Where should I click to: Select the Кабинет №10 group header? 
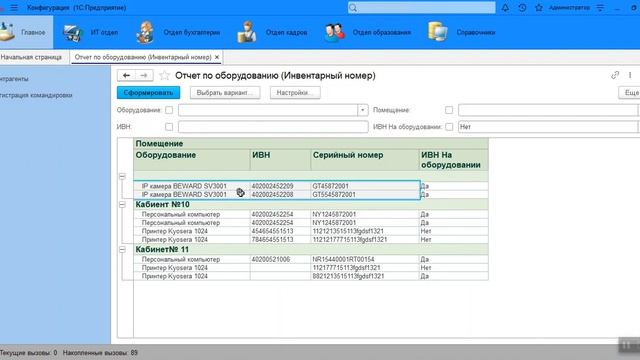pos(311,204)
